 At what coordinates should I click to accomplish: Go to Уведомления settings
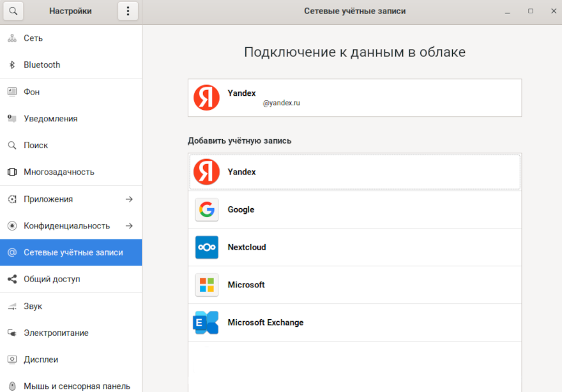50,118
